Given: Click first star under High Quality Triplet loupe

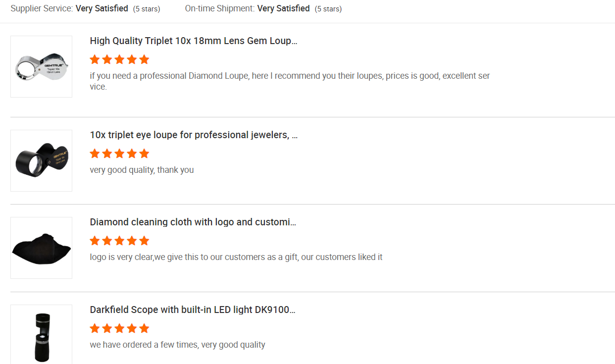Looking at the screenshot, I should pos(95,60).
